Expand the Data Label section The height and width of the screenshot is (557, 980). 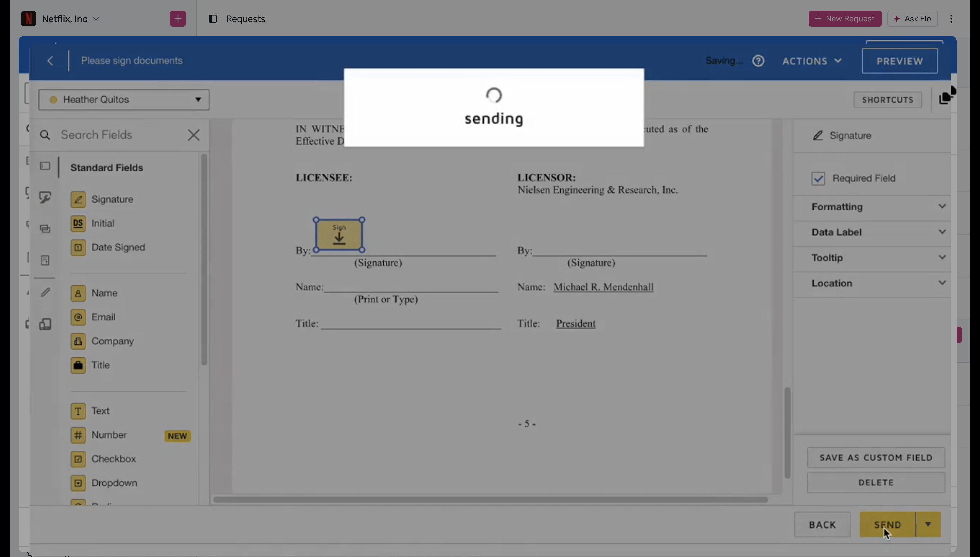click(x=878, y=232)
